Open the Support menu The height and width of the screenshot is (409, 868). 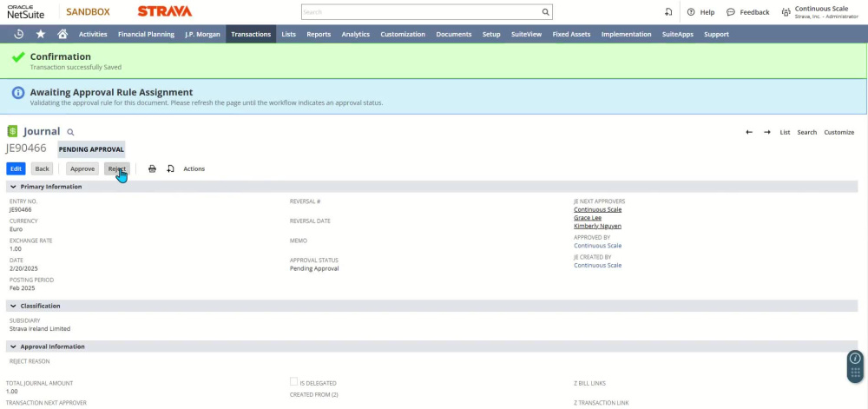point(716,34)
